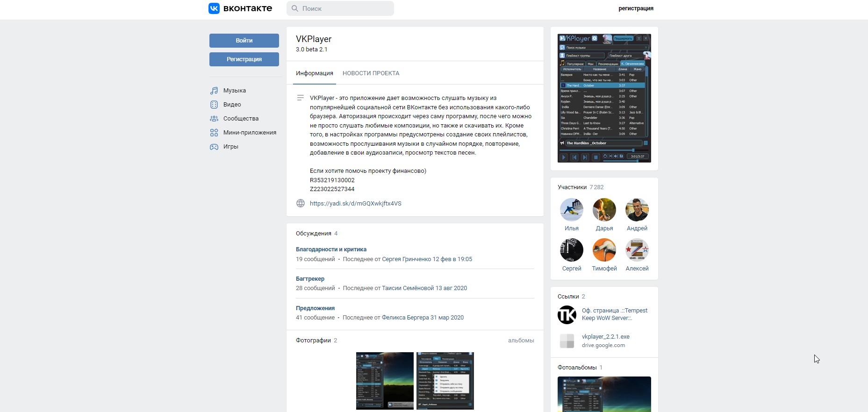The image size is (868, 412).
Task: Click the globe icon beside yadi.sk link
Action: click(x=301, y=203)
